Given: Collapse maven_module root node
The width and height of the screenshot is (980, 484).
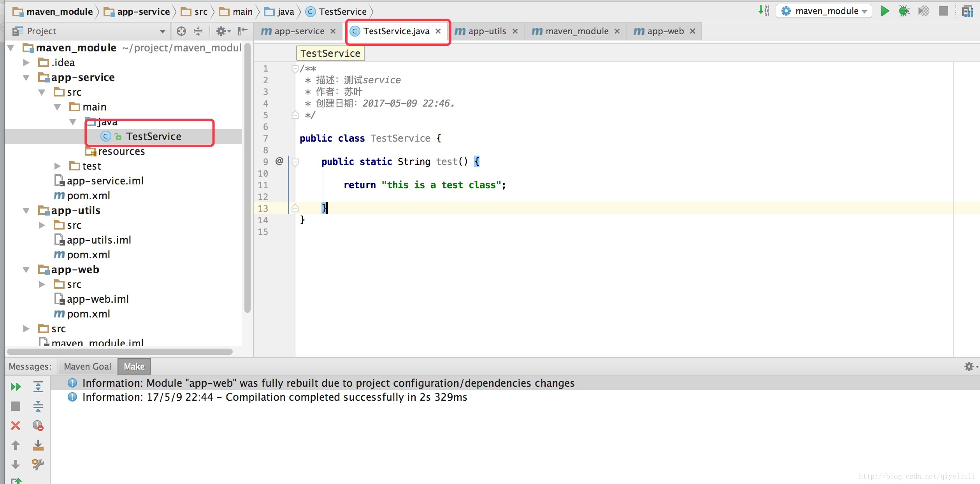Looking at the screenshot, I should click(x=11, y=48).
